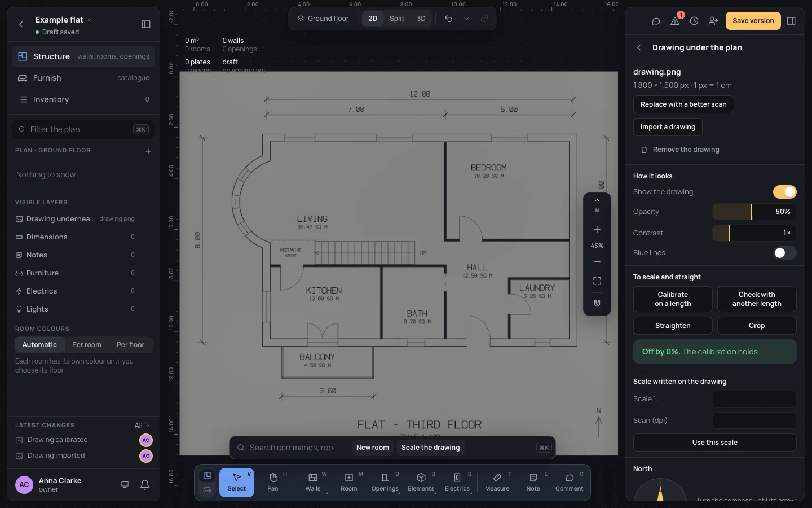Enable the Blue lines switch

tap(784, 253)
